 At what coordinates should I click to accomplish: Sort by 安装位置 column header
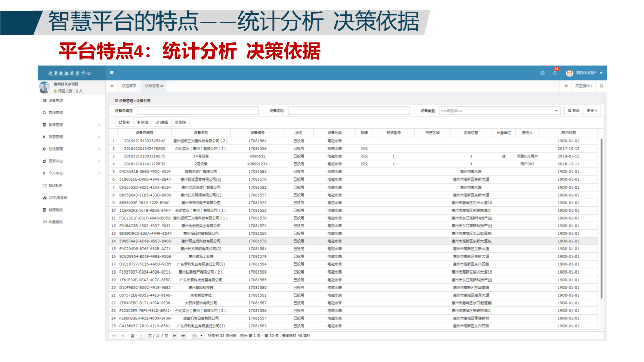471,133
